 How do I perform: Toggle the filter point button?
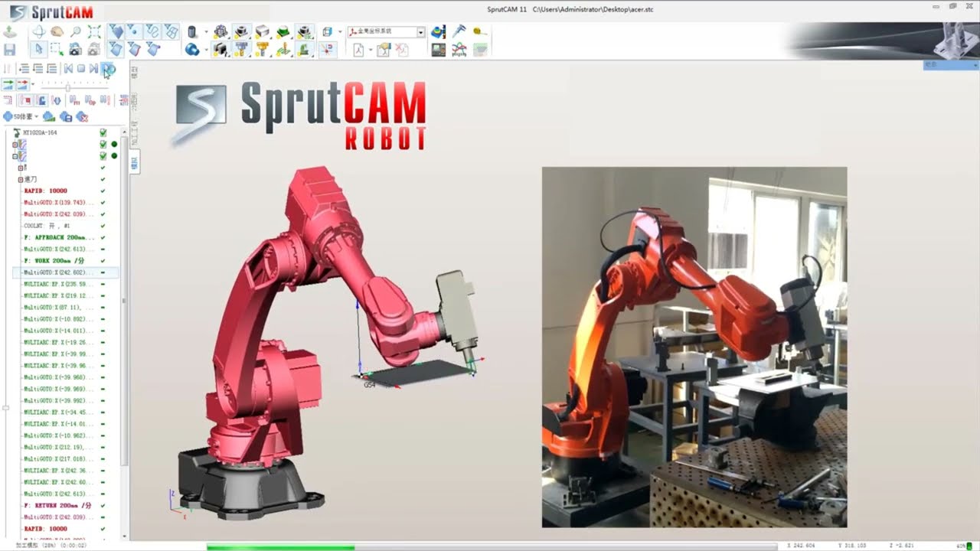pyautogui.click(x=134, y=31)
